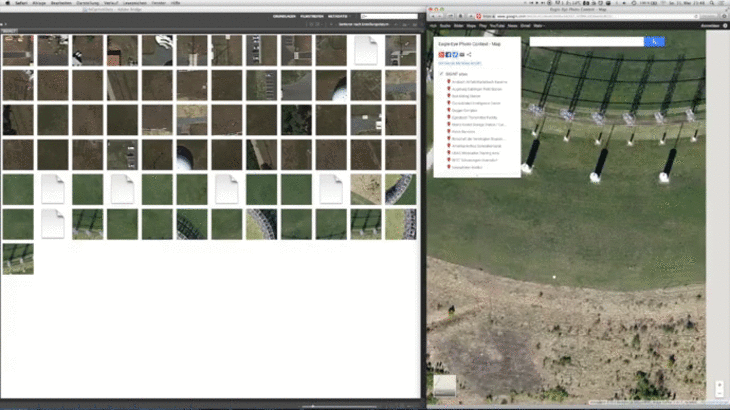Click into the Google Maps search field
This screenshot has width=730, height=410.
586,41
